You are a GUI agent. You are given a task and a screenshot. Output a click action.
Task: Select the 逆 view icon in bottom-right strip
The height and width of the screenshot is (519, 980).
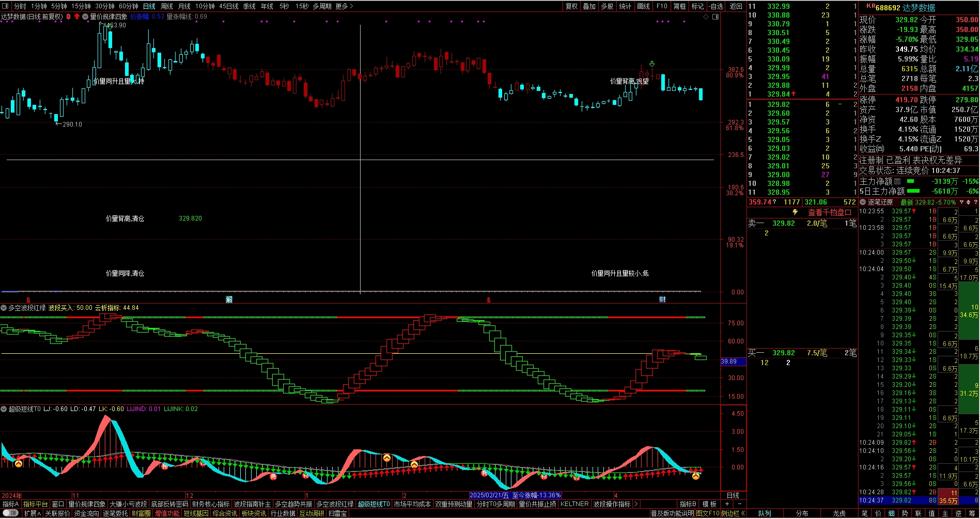959,513
